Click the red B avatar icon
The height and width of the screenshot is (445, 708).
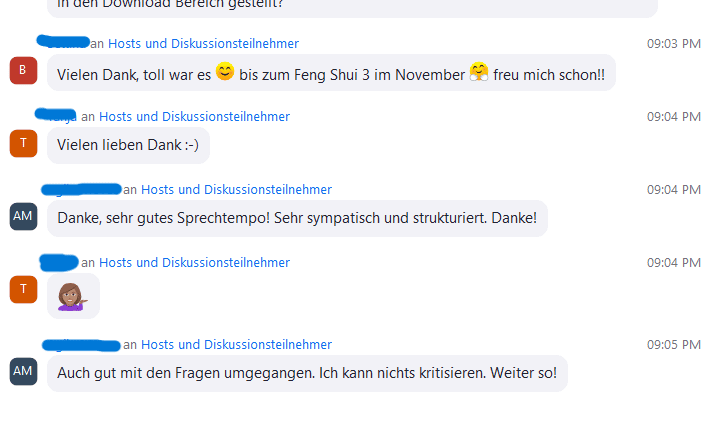23,70
